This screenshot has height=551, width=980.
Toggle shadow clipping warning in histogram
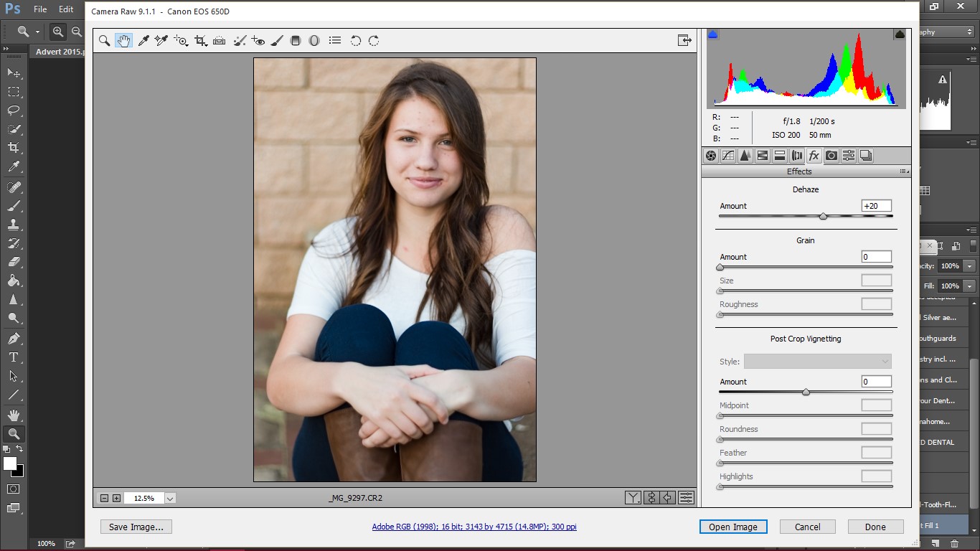tap(713, 34)
